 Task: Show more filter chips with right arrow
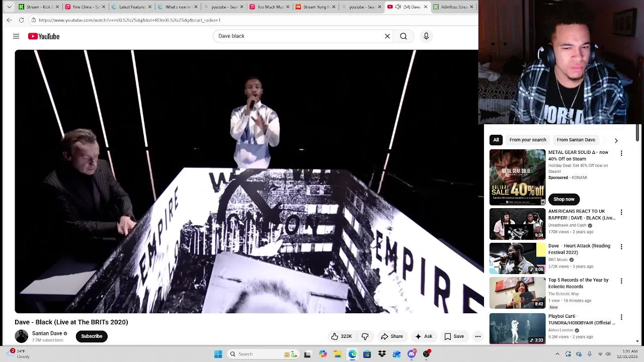(x=616, y=140)
